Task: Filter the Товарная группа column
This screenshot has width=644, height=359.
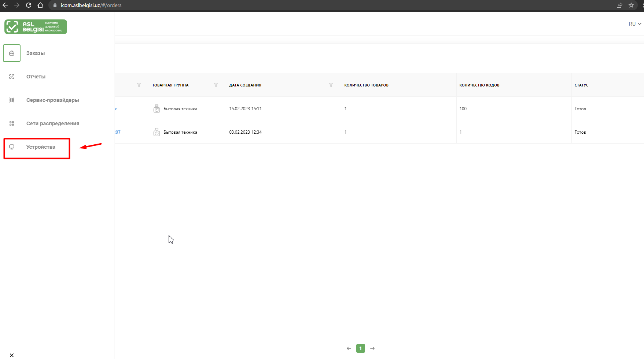Action: pyautogui.click(x=216, y=85)
